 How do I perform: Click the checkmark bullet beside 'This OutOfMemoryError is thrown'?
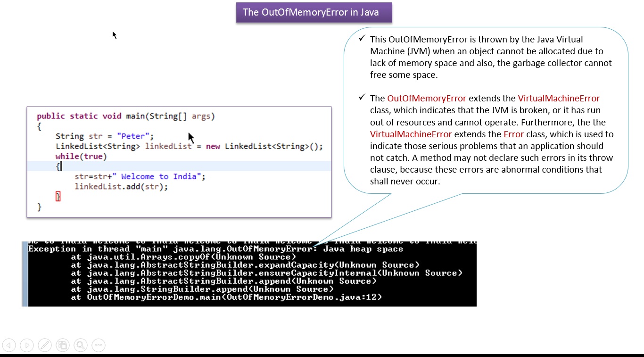(x=362, y=38)
